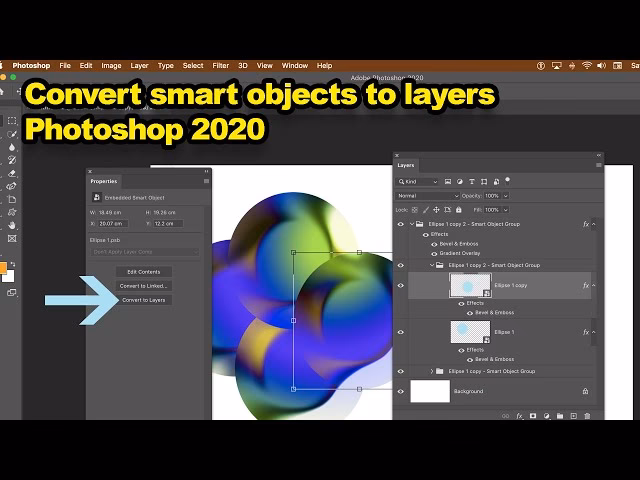
Task: Click the new group folder icon at bottom
Action: (560, 416)
